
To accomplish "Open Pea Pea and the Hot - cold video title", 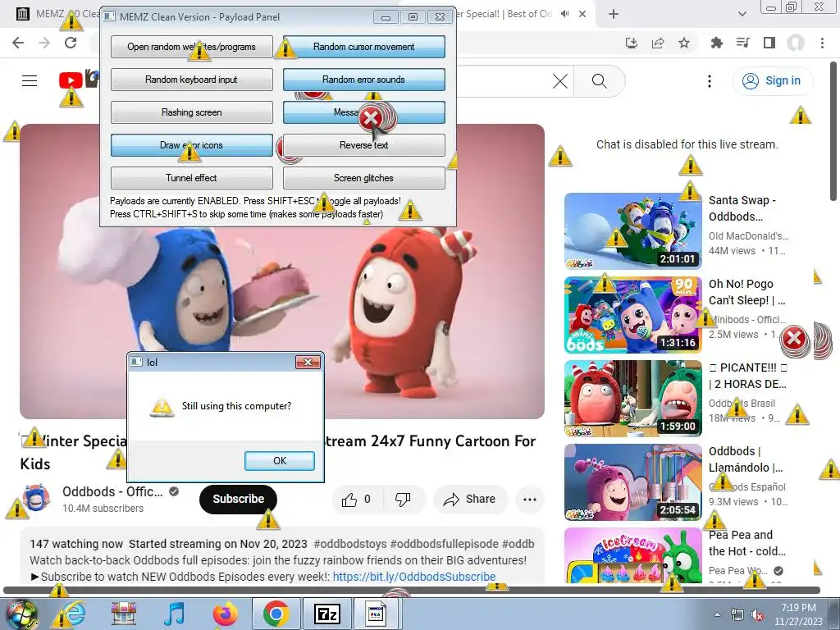I will 746,543.
